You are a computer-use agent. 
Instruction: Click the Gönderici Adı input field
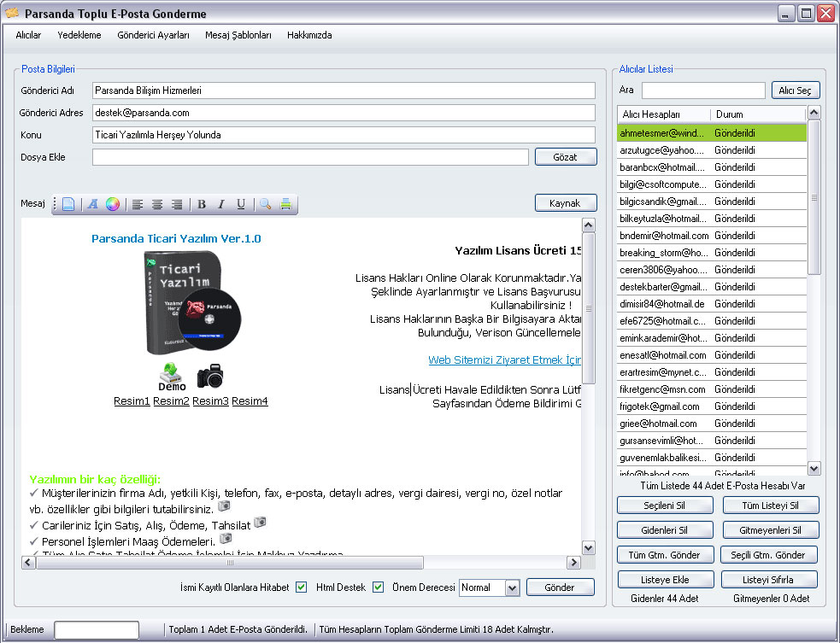coord(344,91)
